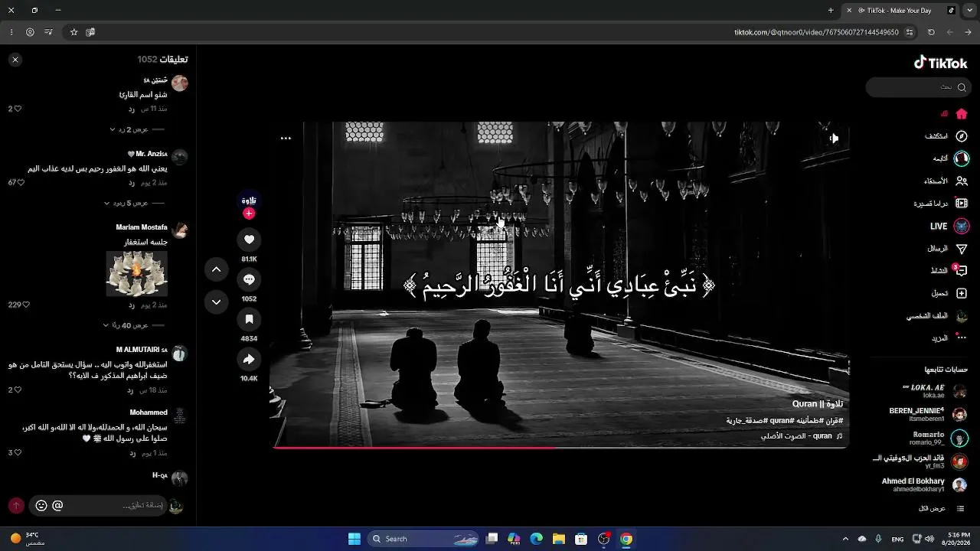The height and width of the screenshot is (551, 980).
Task: Open the Home (For You) icon in sidebar
Action: (962, 114)
